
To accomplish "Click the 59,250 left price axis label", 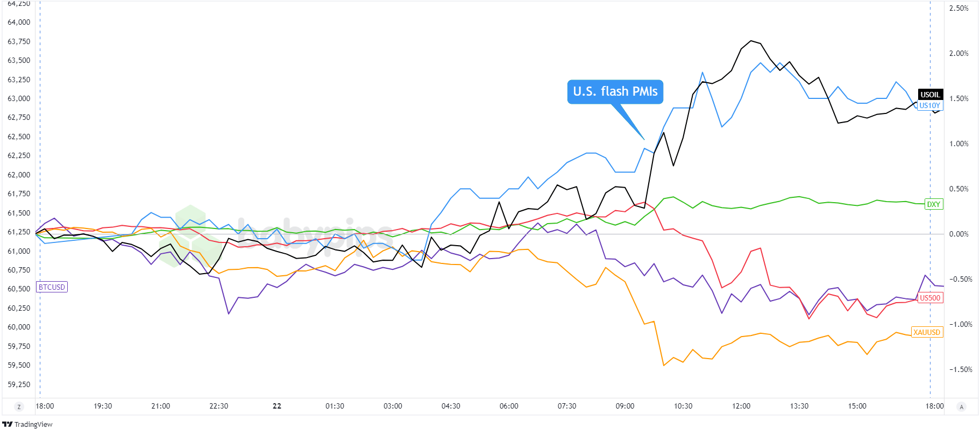I will coord(19,384).
